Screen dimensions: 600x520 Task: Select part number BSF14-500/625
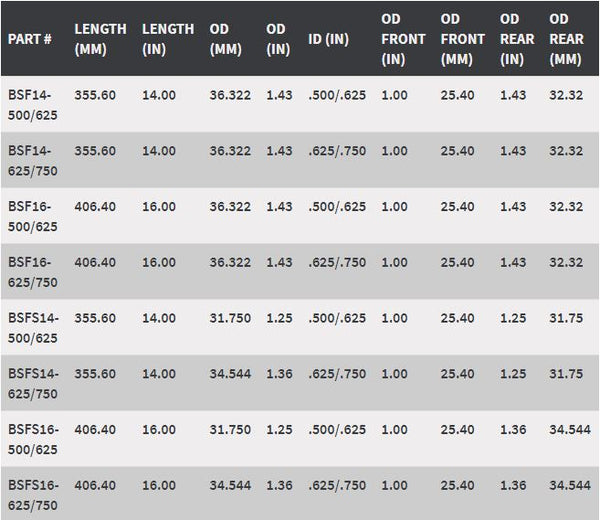(32, 103)
